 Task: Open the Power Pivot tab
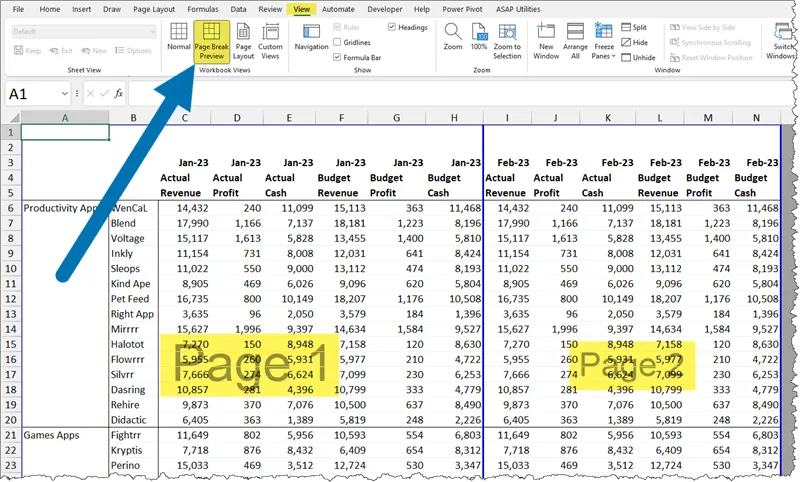point(462,9)
